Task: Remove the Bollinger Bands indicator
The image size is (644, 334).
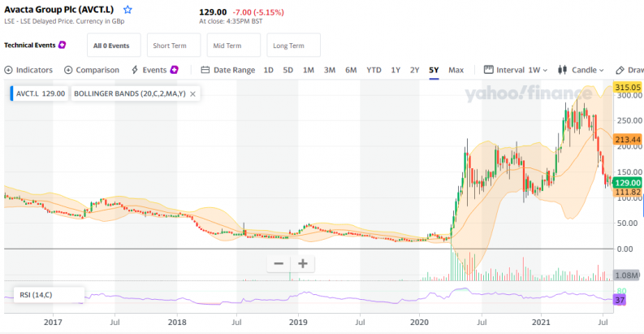Action: coord(192,93)
